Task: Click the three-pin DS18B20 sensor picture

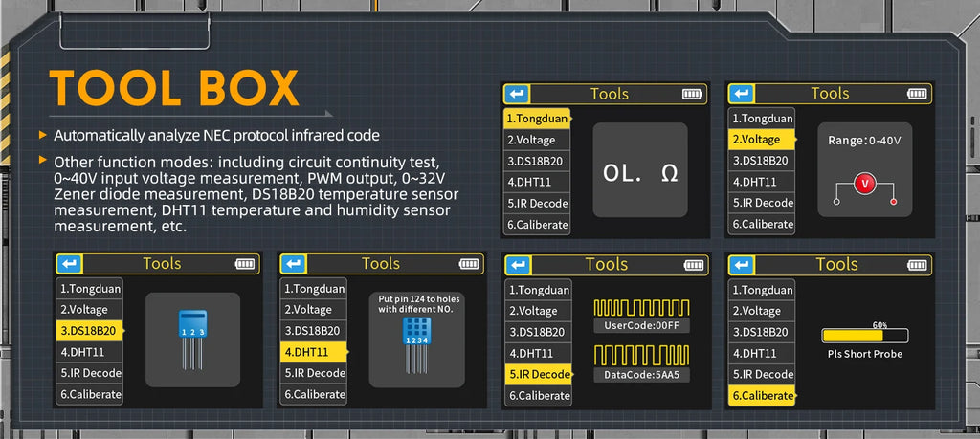Action: point(192,338)
